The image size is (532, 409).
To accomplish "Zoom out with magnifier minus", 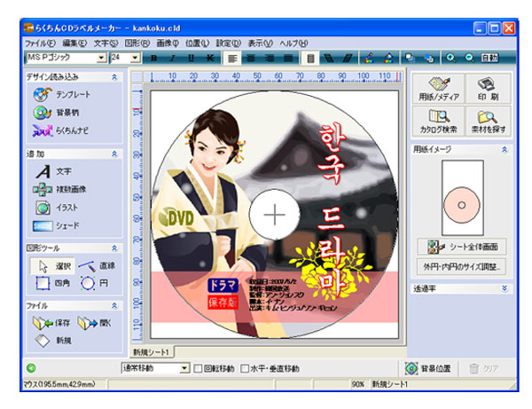I will (x=470, y=58).
